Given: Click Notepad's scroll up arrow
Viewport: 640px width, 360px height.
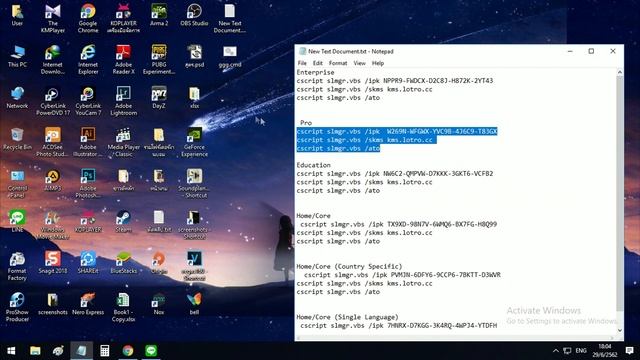Looking at the screenshot, I should [x=620, y=72].
